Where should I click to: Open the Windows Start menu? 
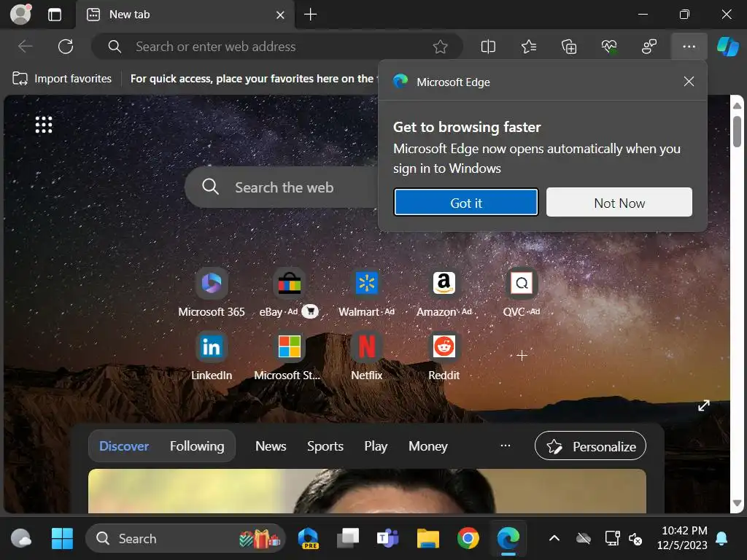coord(62,539)
